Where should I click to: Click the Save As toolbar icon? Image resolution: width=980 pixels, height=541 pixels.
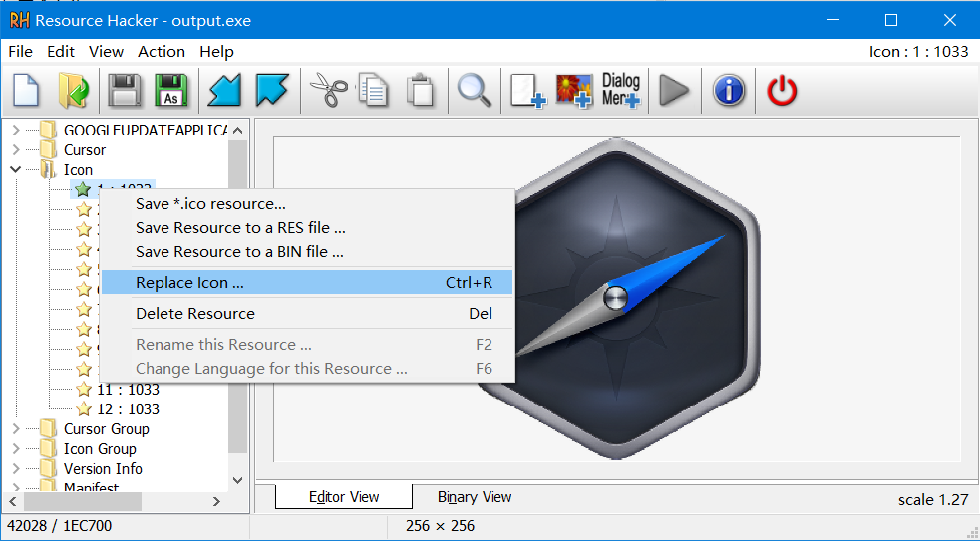(x=170, y=91)
